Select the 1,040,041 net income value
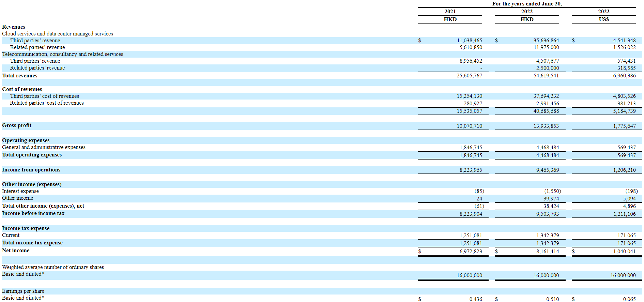The height and width of the screenshot is (302, 644). click(x=624, y=252)
